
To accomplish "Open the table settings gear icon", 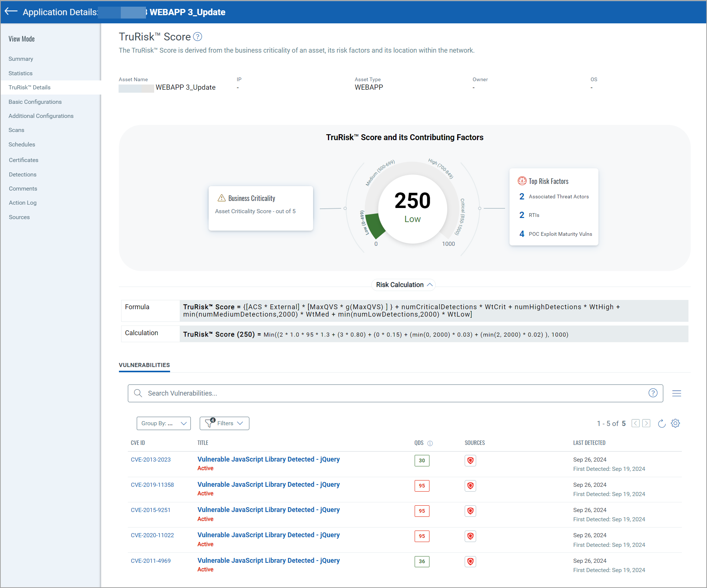I will pos(676,423).
